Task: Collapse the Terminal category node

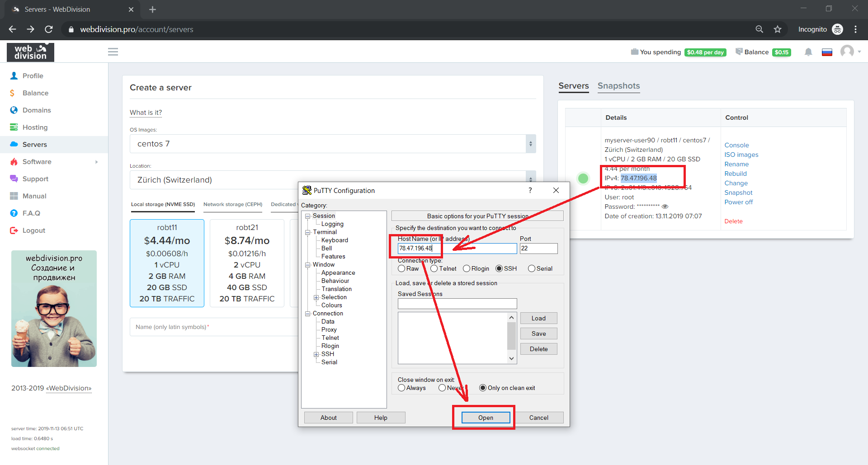Action: coord(308,232)
